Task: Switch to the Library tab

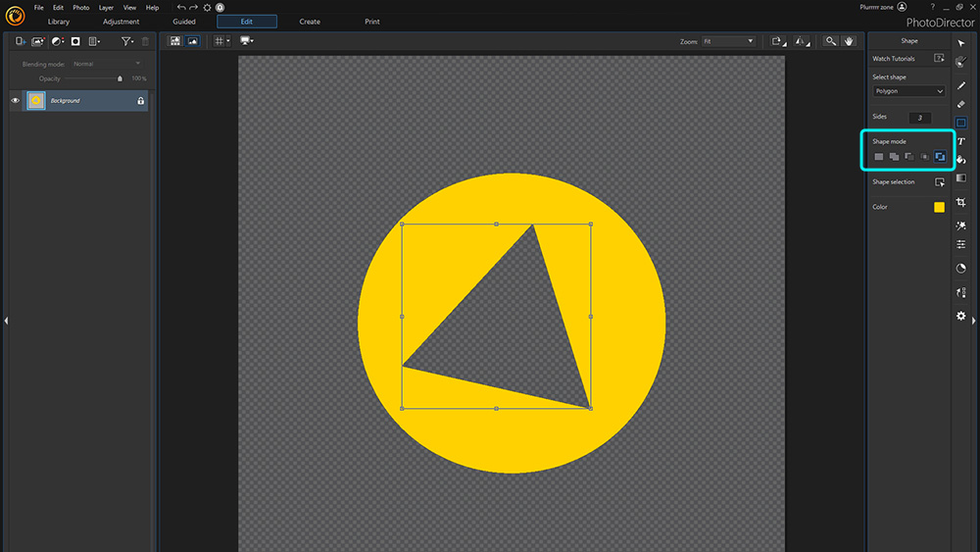Action: tap(59, 22)
